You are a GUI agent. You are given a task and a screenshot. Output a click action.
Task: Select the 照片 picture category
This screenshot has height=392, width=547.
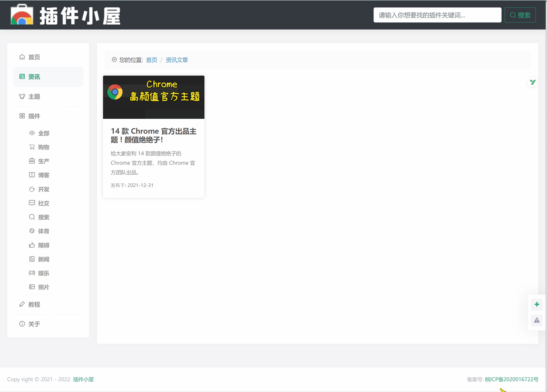43,287
